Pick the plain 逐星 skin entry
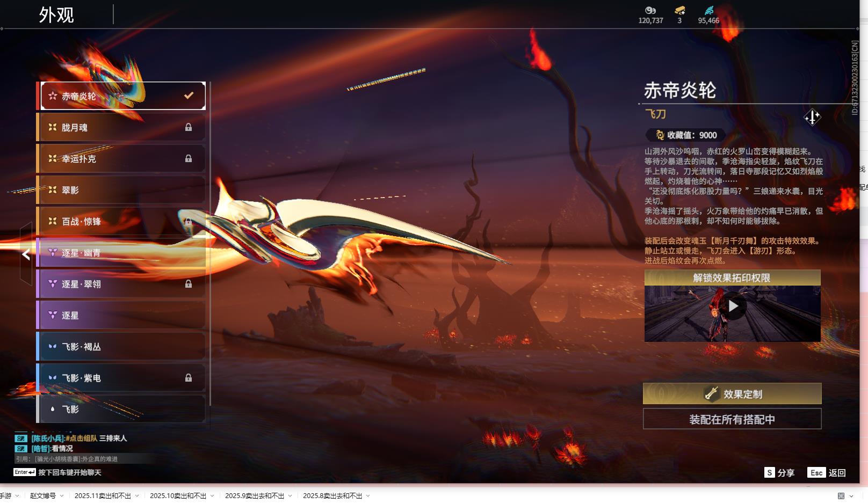 coord(121,315)
